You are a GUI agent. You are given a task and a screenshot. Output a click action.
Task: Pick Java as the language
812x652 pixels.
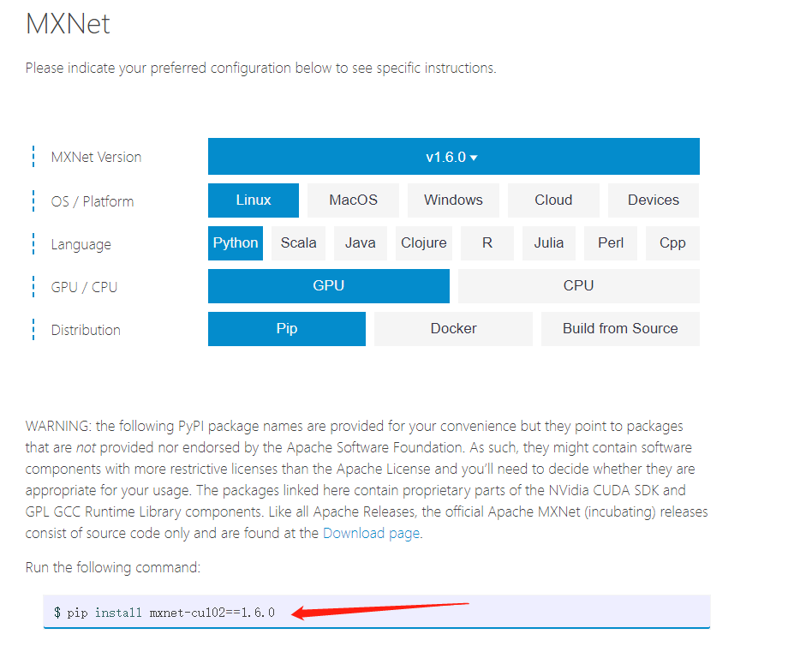point(361,242)
